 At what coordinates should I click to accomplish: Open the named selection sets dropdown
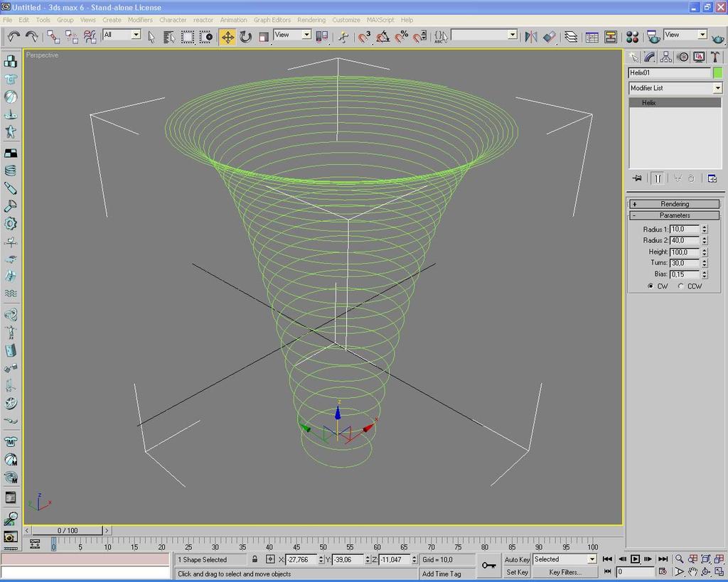click(x=513, y=35)
